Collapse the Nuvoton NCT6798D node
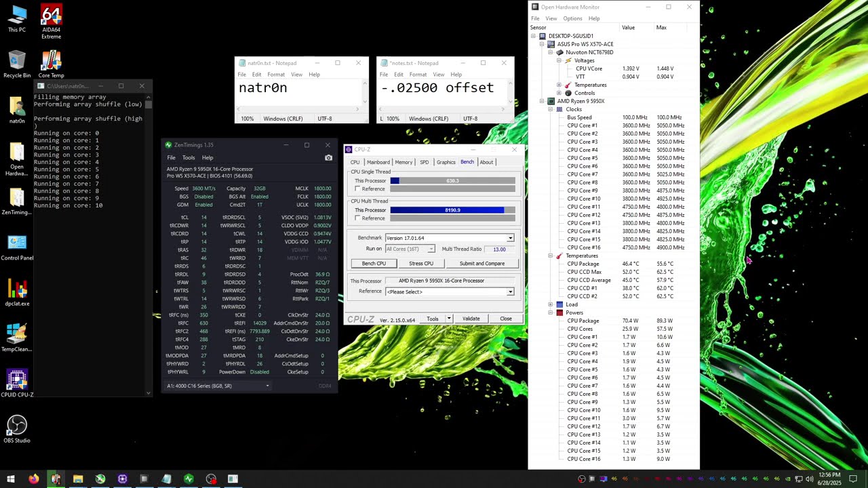 [x=550, y=52]
